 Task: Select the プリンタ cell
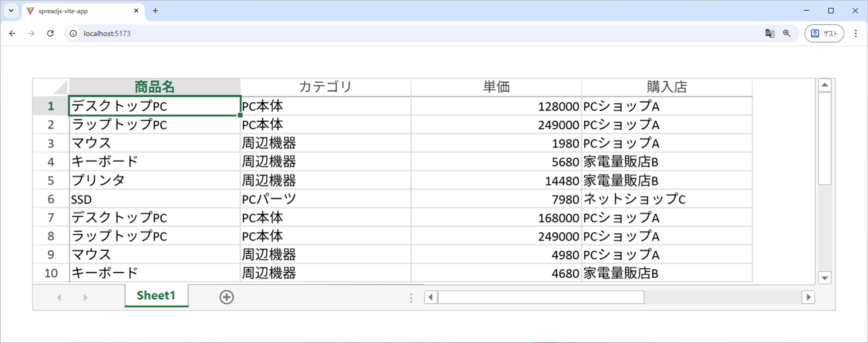(155, 181)
